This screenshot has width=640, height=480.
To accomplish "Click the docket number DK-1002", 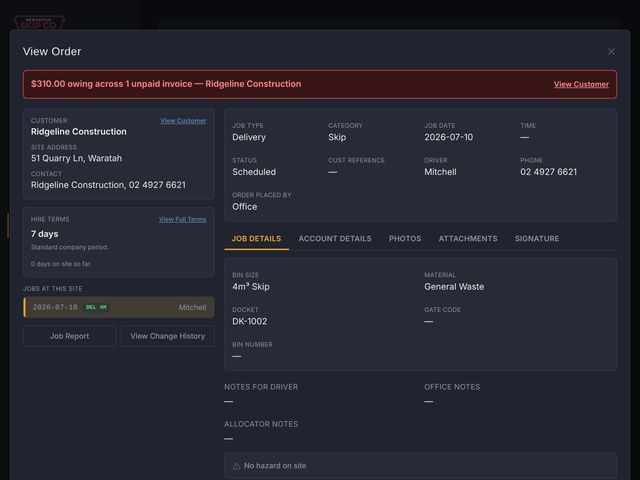I will [250, 322].
